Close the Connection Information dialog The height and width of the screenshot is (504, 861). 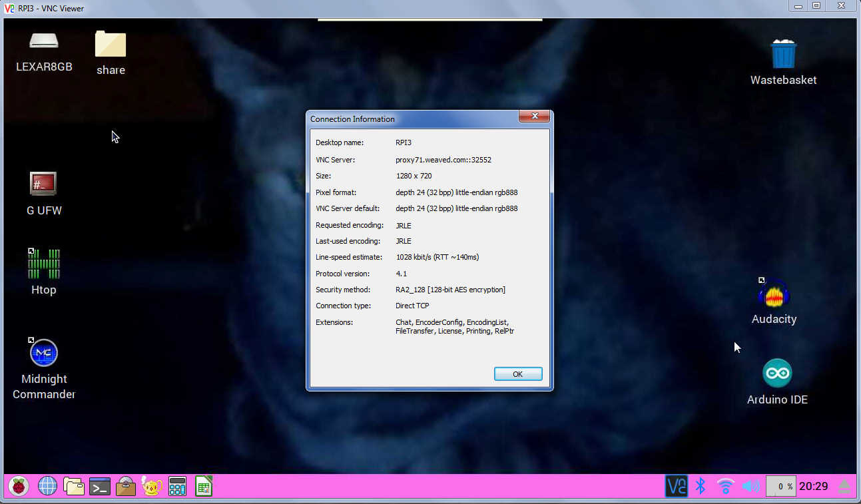[x=535, y=117]
